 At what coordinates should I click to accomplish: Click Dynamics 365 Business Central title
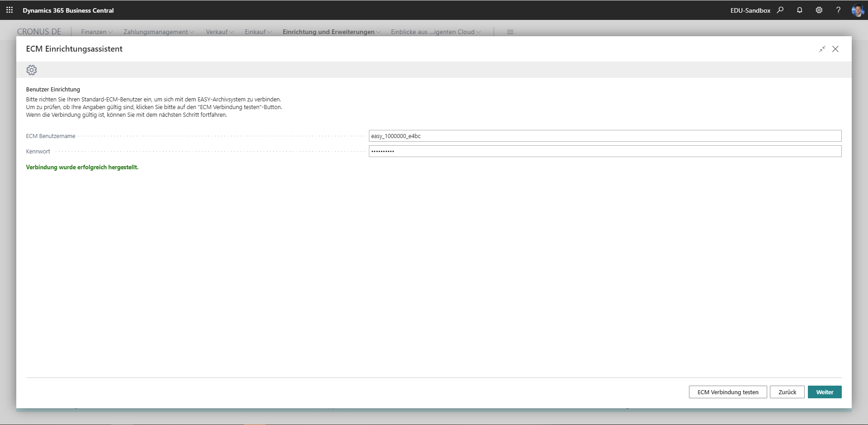point(68,10)
